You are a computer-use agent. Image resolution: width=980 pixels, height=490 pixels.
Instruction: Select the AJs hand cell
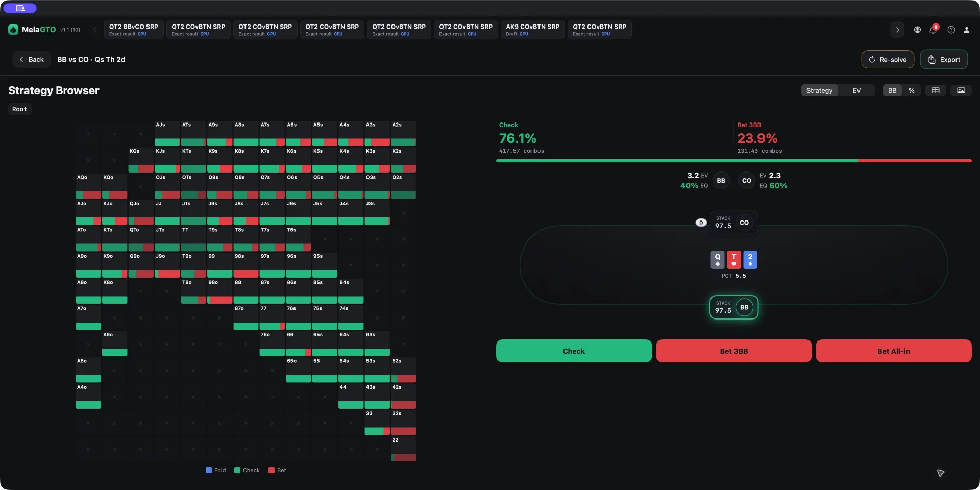[167, 134]
